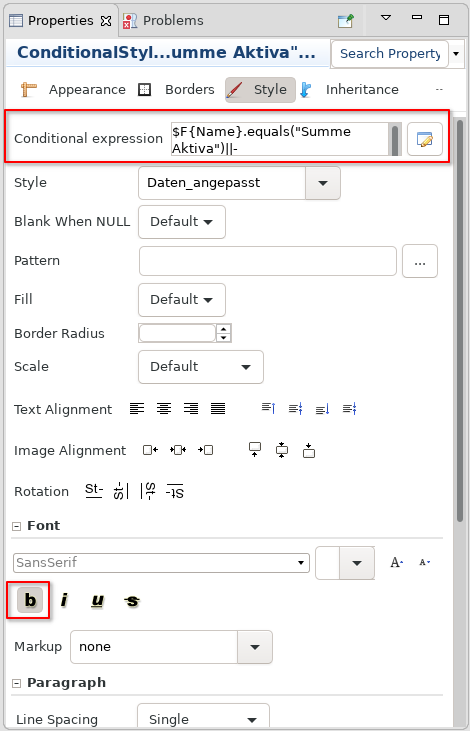Viewport: 470px width, 731px height.
Task: Switch to the Borders tab
Action: pyautogui.click(x=177, y=90)
